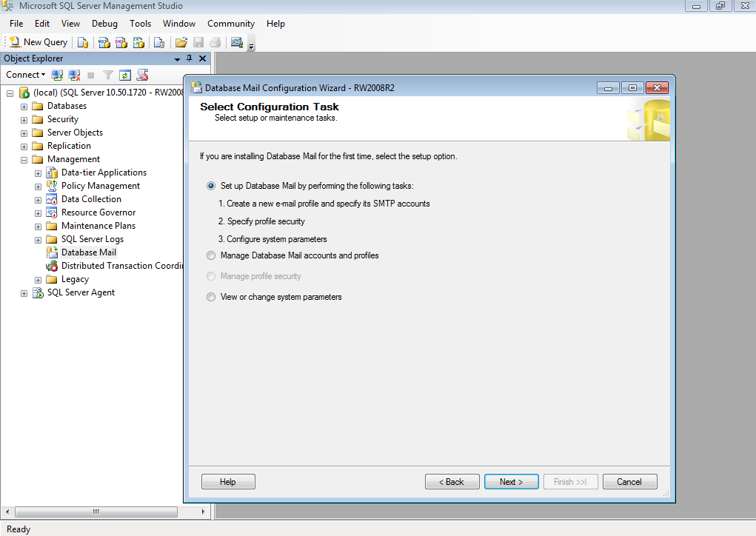Select the Database Mail tree icon
Screen dimensions: 756x536
pyautogui.click(x=52, y=252)
